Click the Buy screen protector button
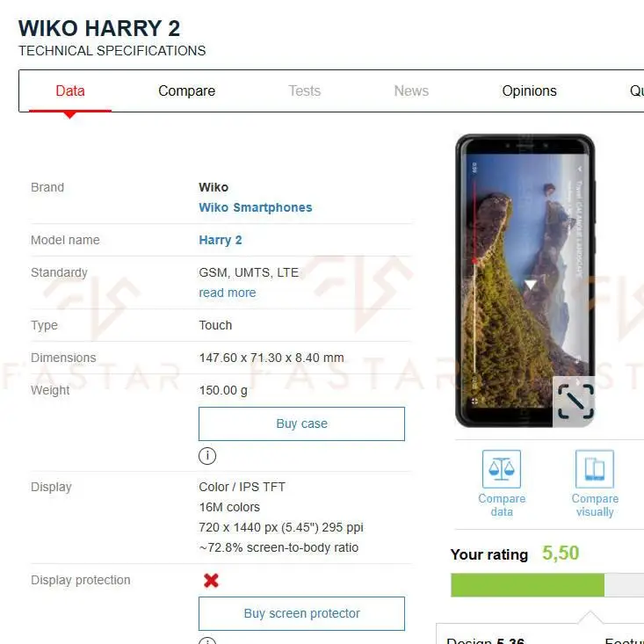Viewport: 644px width, 644px height. pyautogui.click(x=301, y=613)
